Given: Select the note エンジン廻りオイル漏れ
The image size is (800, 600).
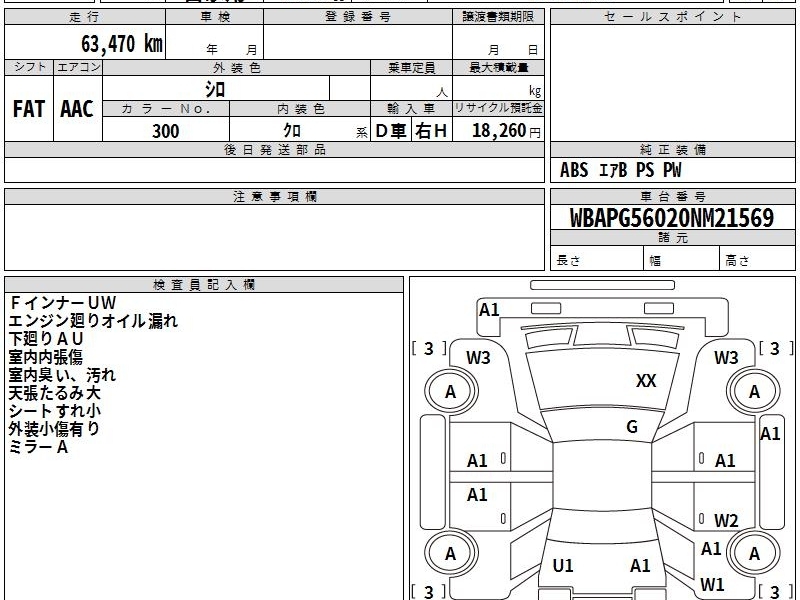Looking at the screenshot, I should [x=93, y=321].
